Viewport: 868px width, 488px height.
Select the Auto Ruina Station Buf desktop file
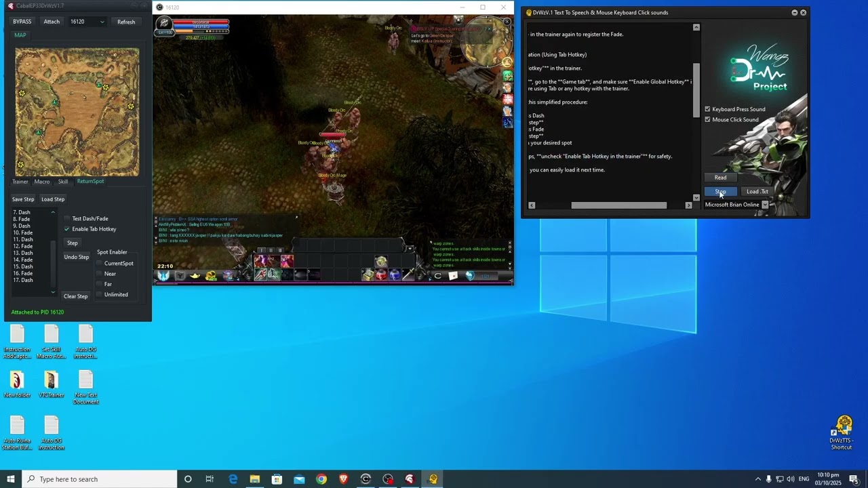coord(17,434)
